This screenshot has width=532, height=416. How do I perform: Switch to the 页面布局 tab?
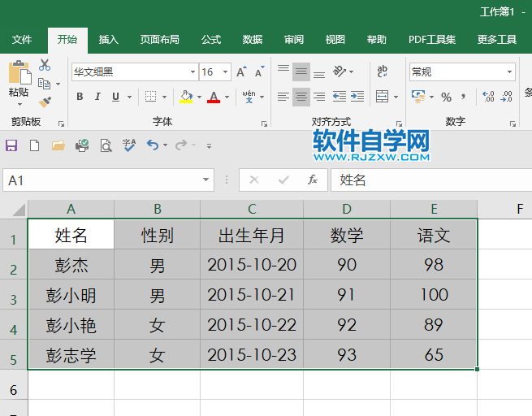[x=160, y=40]
